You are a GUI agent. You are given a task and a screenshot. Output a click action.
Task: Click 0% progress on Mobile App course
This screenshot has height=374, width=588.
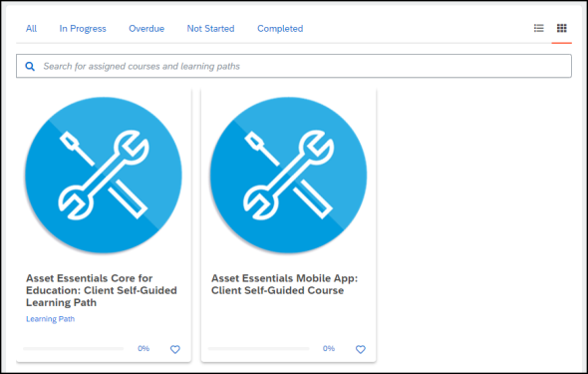point(329,348)
